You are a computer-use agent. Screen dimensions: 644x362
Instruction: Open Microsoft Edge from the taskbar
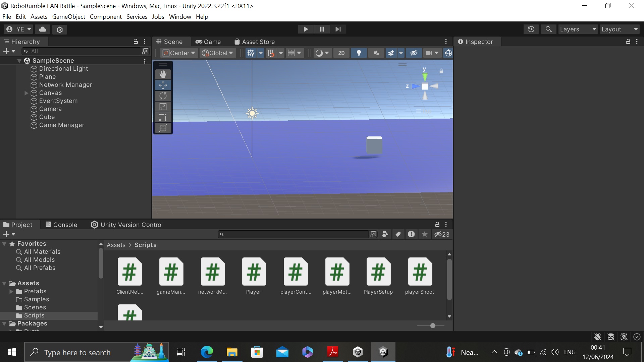tap(207, 352)
